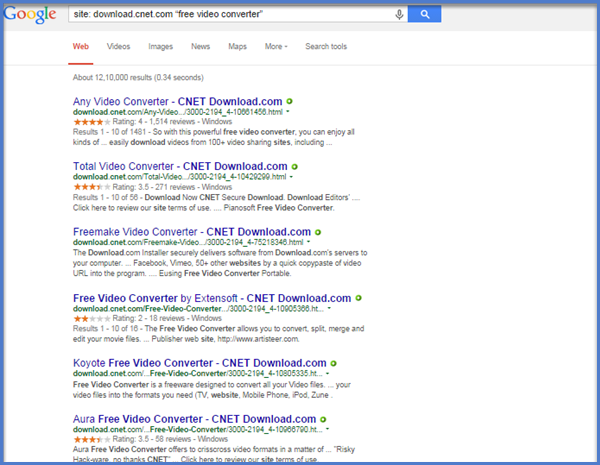
Task: Expand URL dropdown arrow for Freemake Video Converter
Action: pos(308,242)
